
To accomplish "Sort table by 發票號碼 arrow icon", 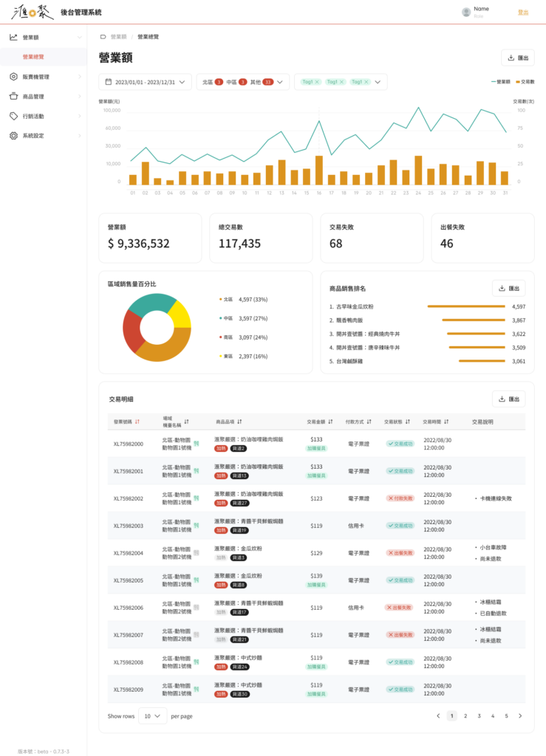I will [137, 422].
